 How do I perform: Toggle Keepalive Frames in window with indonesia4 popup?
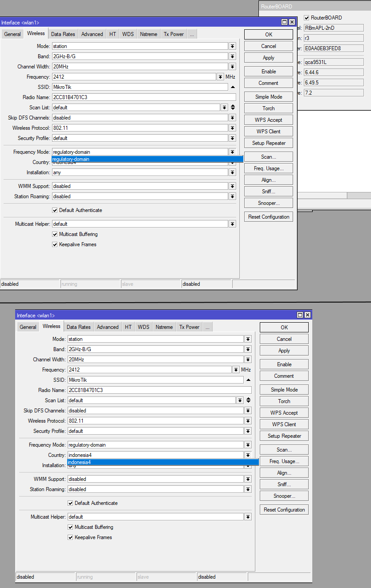(x=70, y=537)
